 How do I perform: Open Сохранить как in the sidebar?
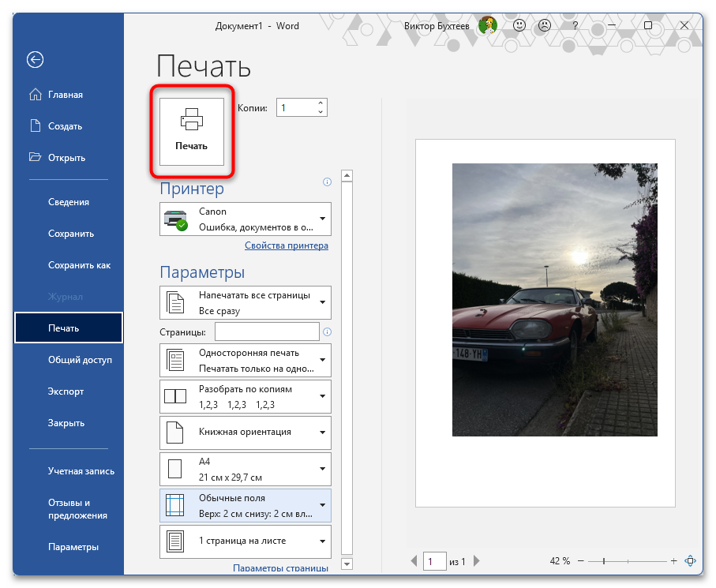pos(79,265)
